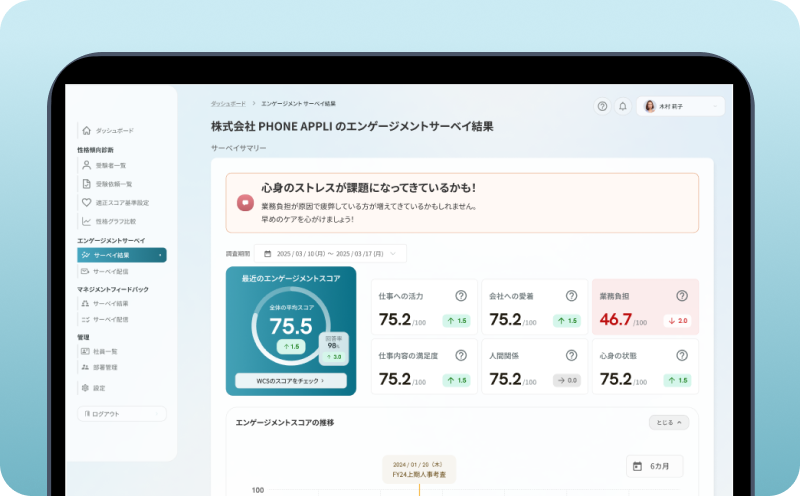
Task: Expand the 木村 user menu chevron
Action: point(715,106)
